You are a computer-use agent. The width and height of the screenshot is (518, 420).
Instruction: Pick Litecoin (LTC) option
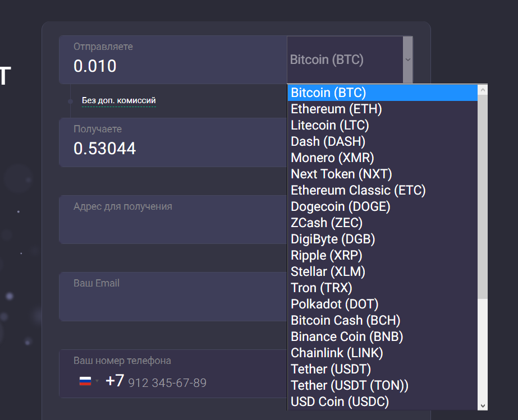tap(383, 125)
